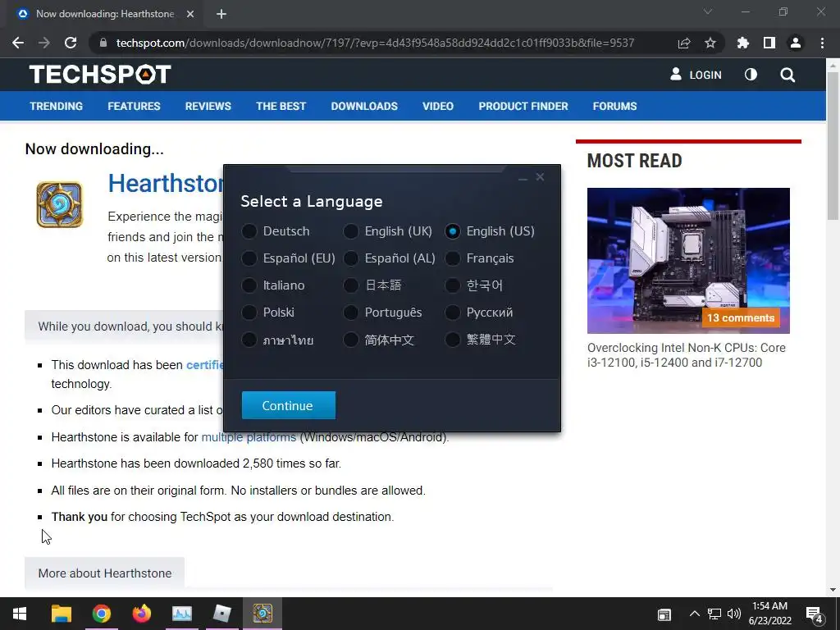Open the FEATURES menu item
The image size is (840, 630).
point(134,106)
